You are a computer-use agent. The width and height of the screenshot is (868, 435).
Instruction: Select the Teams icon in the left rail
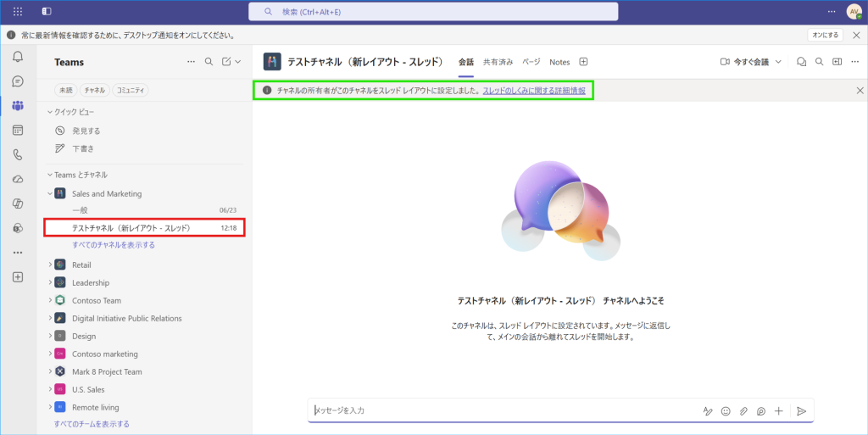[18, 106]
